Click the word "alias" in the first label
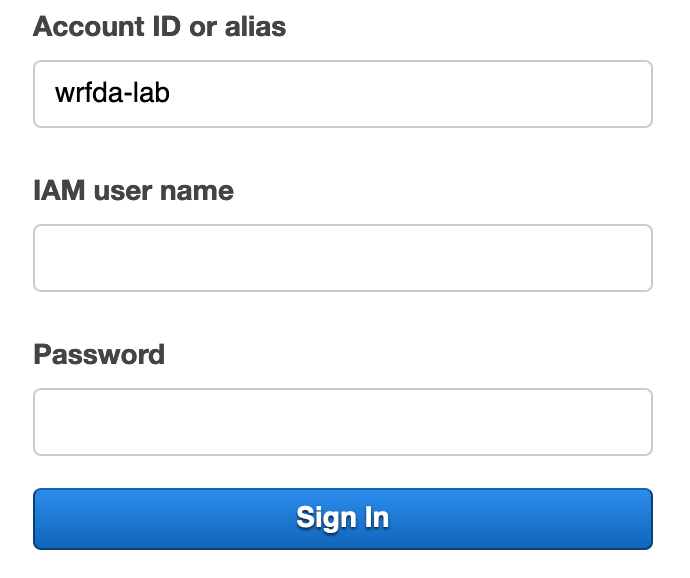Image resolution: width=690 pixels, height=578 pixels. click(255, 26)
